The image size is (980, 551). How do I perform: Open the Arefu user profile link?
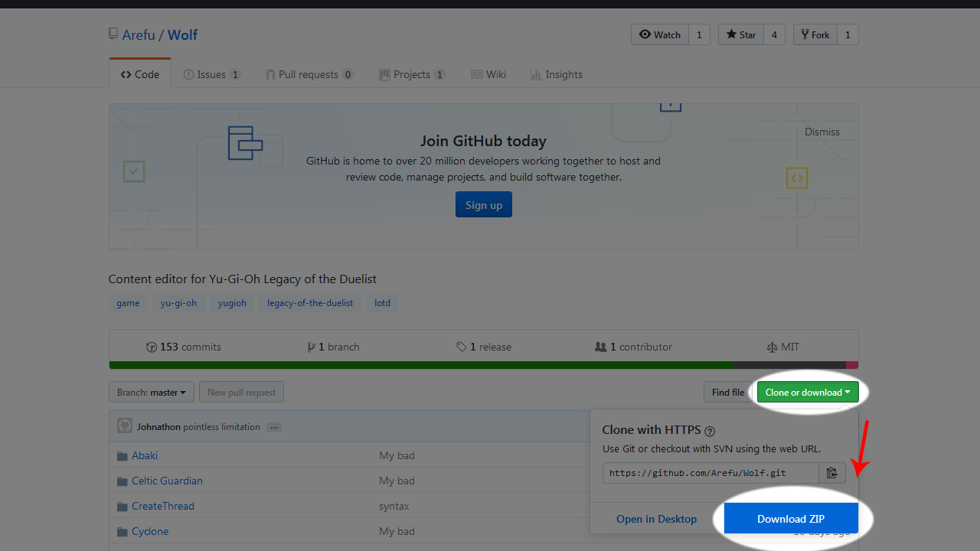coord(139,34)
